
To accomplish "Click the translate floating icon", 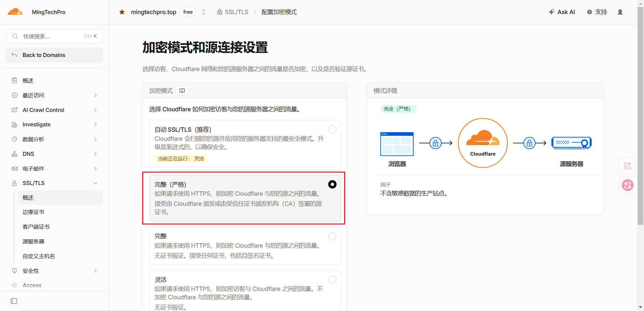I will (628, 185).
